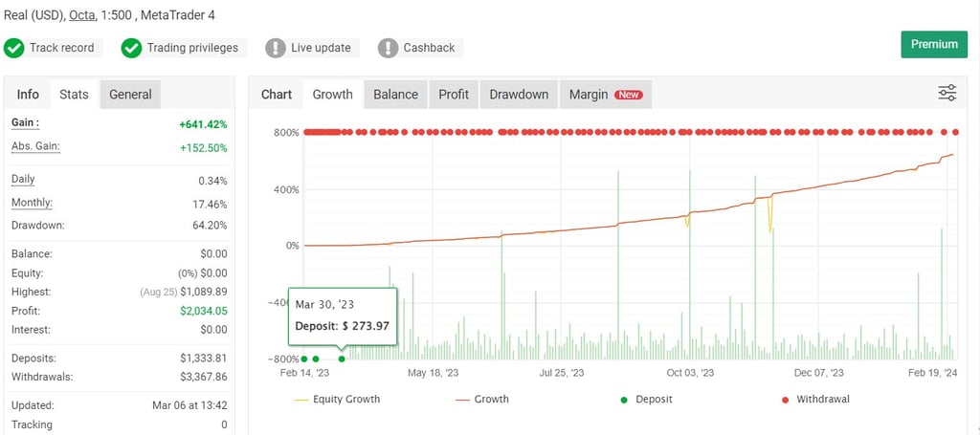
Task: Open chart settings sliders icon
Action: tap(947, 93)
